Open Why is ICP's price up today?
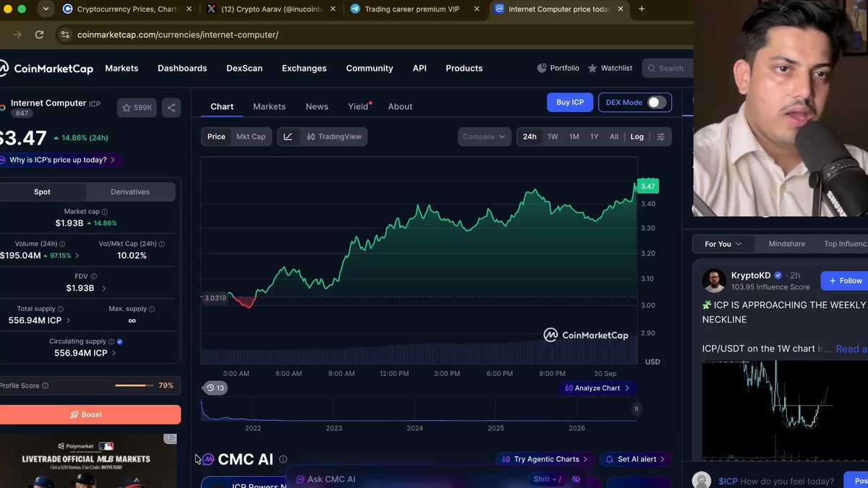 [59, 160]
